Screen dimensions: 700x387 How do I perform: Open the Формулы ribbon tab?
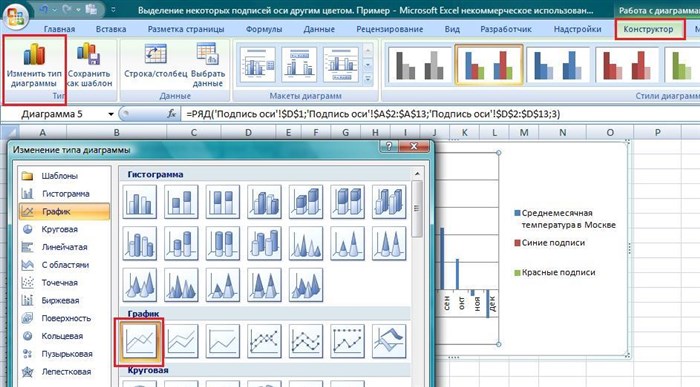tap(264, 29)
